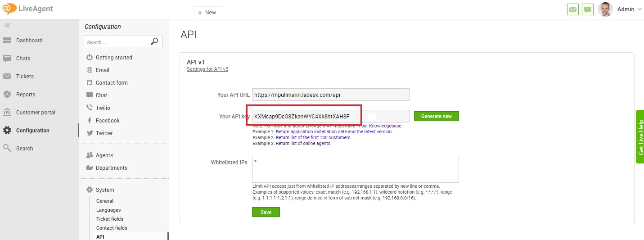Click the Facebook f icon
Viewport: 644px width, 240px height.
click(89, 120)
